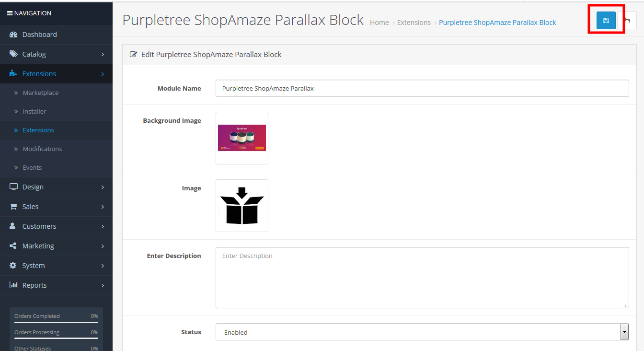This screenshot has height=351, width=644.
Task: Open Dashboard in the sidebar
Action: point(56,35)
